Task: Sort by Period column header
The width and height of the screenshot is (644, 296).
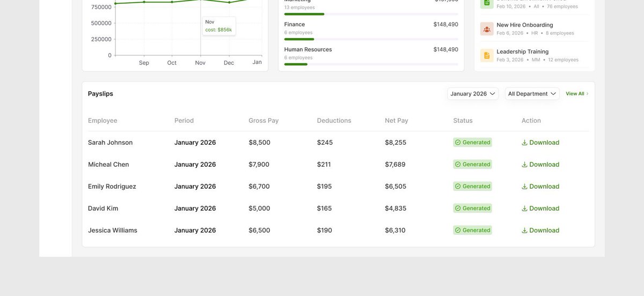Action: pyautogui.click(x=184, y=121)
